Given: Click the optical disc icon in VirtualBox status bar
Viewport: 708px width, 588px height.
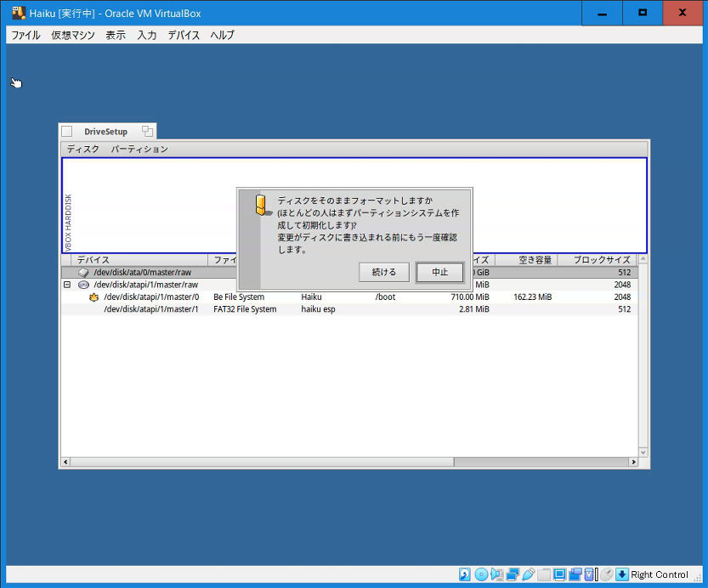Looking at the screenshot, I should coord(481,574).
